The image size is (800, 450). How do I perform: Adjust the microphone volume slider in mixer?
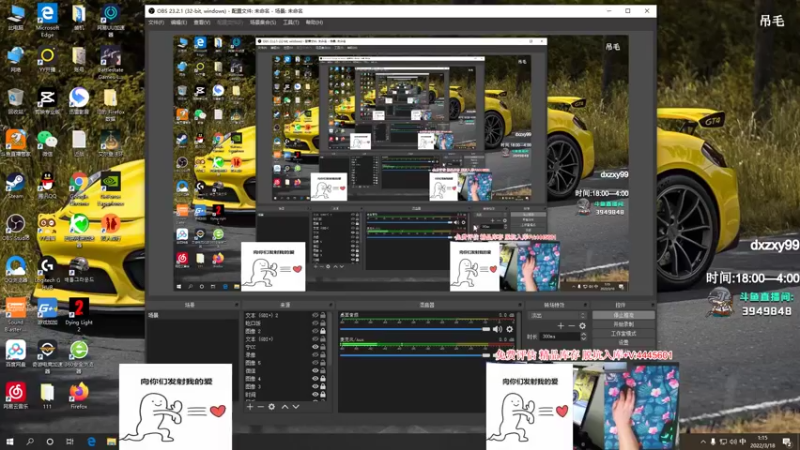[415, 355]
